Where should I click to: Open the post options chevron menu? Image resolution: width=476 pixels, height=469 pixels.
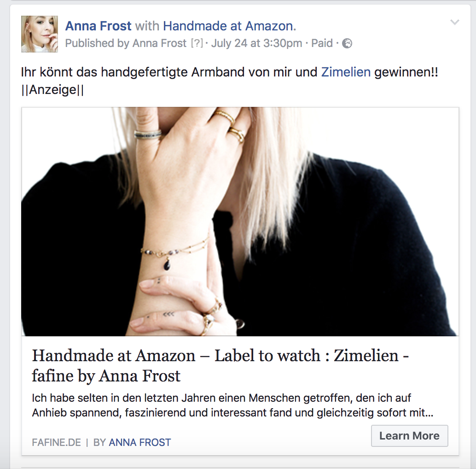(454, 22)
